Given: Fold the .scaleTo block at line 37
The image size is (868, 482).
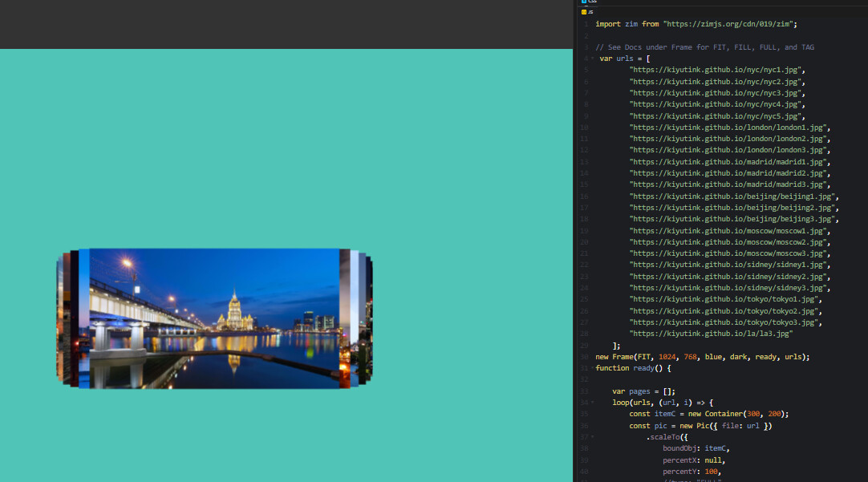Looking at the screenshot, I should tap(593, 437).
